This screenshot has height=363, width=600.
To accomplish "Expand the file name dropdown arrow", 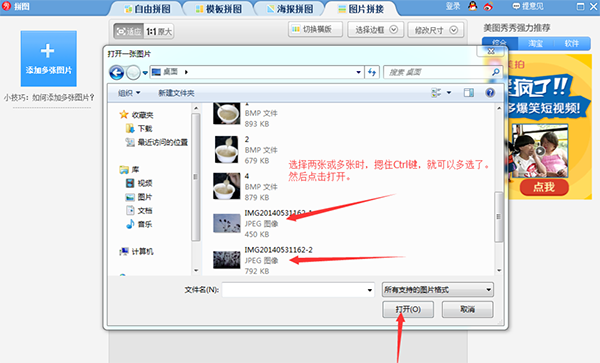I will (x=370, y=290).
